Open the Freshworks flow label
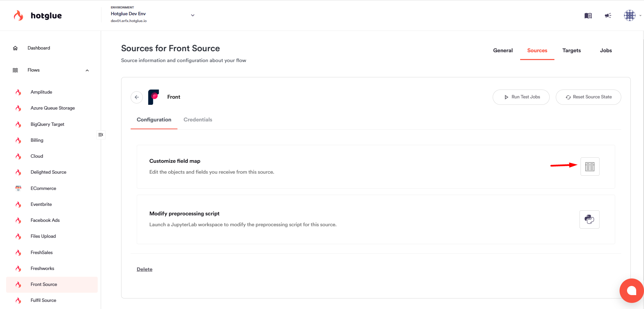 tap(42, 269)
